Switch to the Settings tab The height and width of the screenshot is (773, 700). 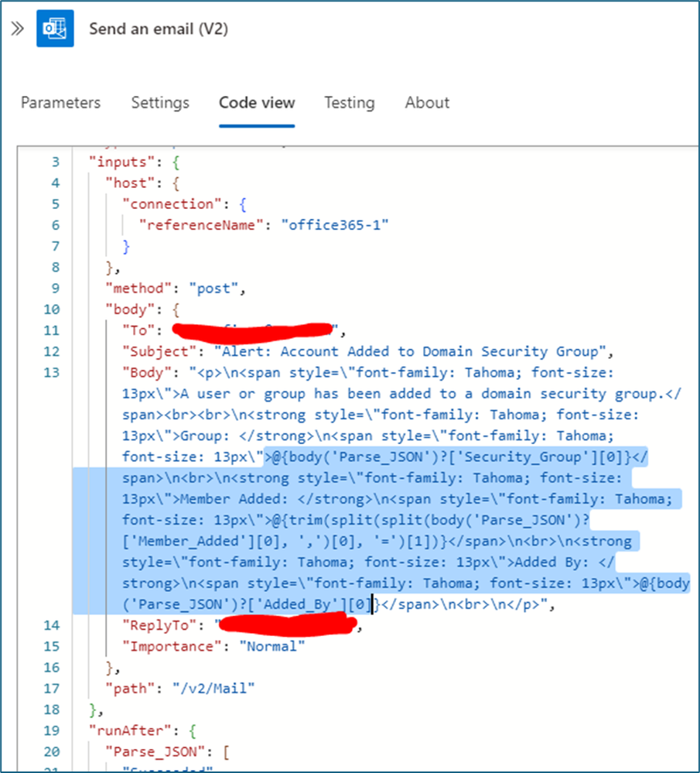pyautogui.click(x=160, y=103)
